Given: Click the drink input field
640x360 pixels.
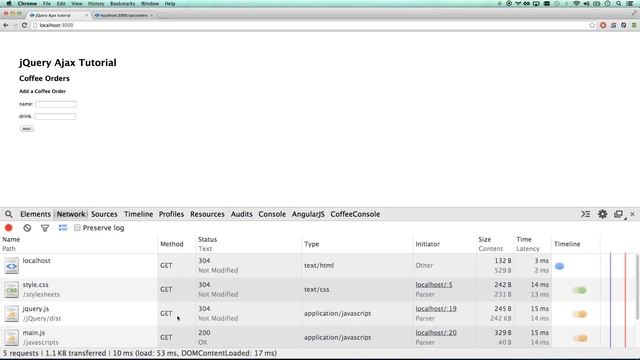Looking at the screenshot, I should [x=55, y=116].
